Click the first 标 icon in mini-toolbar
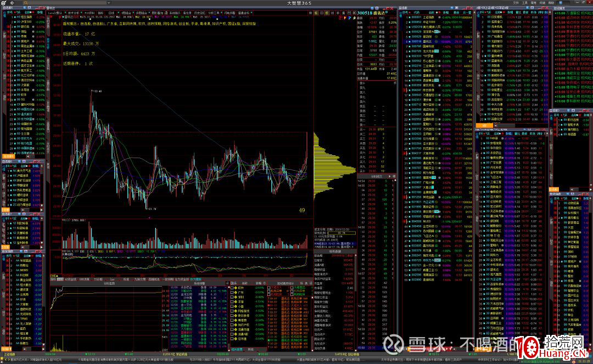This screenshot has width=593, height=364. (316, 13)
